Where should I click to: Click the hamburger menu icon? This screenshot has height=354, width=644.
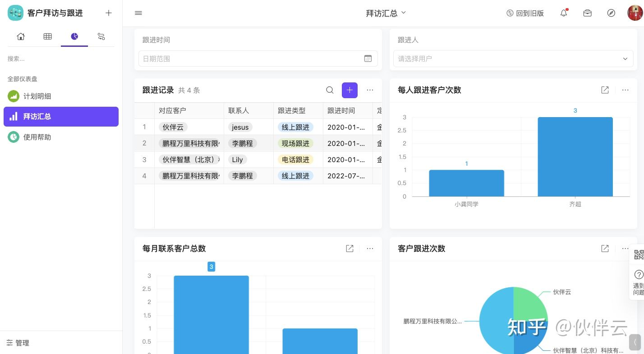(138, 13)
